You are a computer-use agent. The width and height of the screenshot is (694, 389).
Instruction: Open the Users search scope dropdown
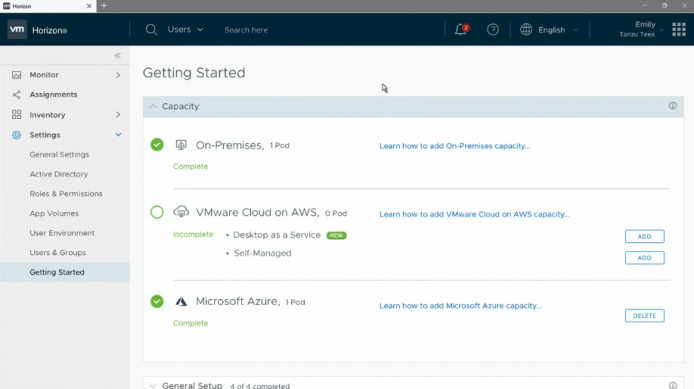click(185, 30)
